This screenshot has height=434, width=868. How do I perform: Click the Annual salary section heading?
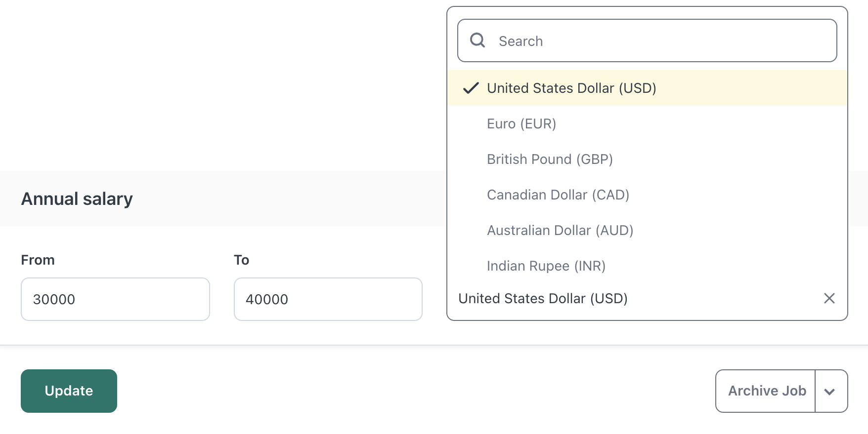(77, 199)
